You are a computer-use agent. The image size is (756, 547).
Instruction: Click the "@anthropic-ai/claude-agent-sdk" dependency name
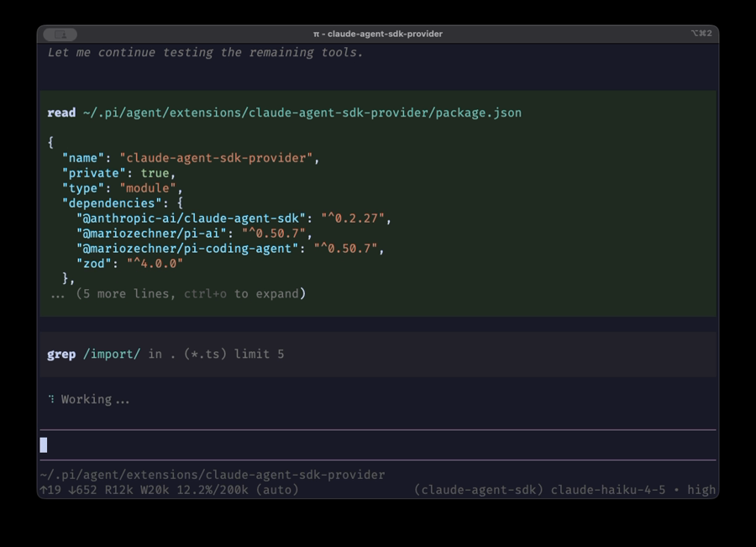coord(191,218)
